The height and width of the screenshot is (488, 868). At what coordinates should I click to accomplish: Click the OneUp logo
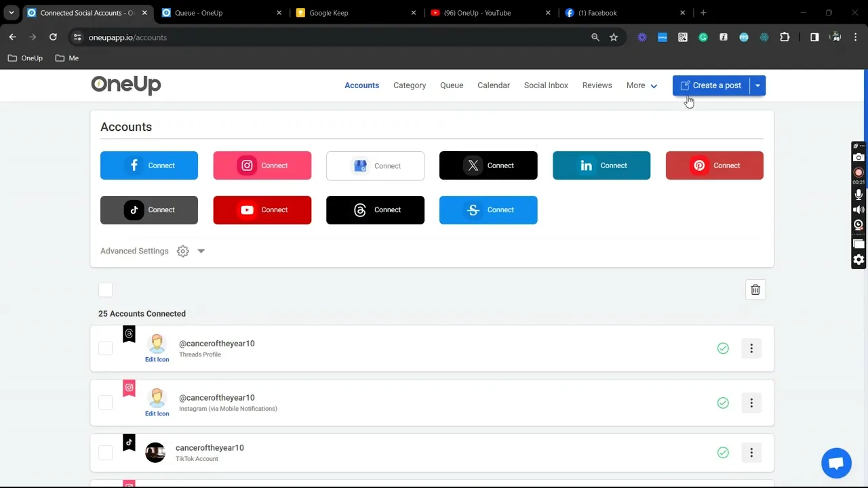point(126,85)
